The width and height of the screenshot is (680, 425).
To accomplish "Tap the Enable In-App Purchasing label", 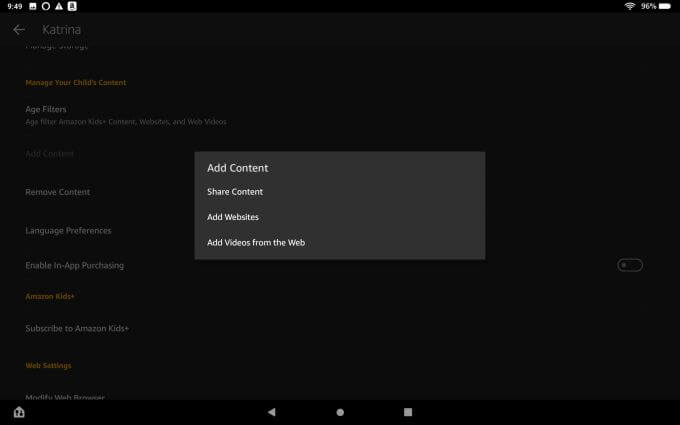I will [74, 265].
